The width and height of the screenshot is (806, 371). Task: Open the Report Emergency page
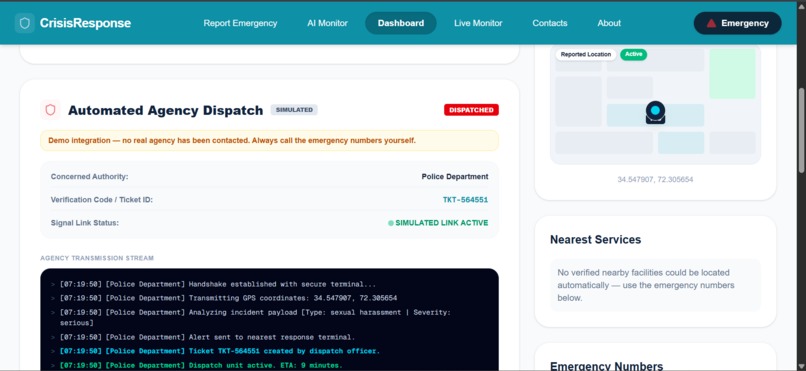[240, 23]
